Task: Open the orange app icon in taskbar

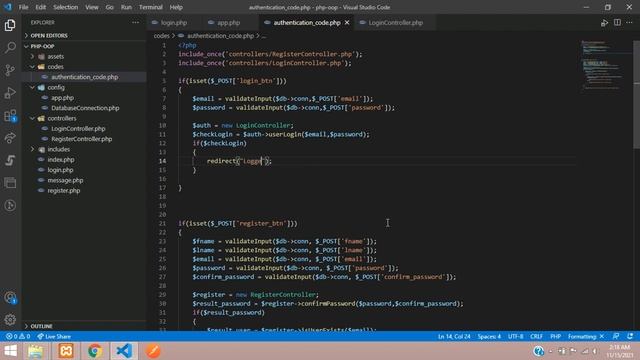Action: click(x=153, y=351)
